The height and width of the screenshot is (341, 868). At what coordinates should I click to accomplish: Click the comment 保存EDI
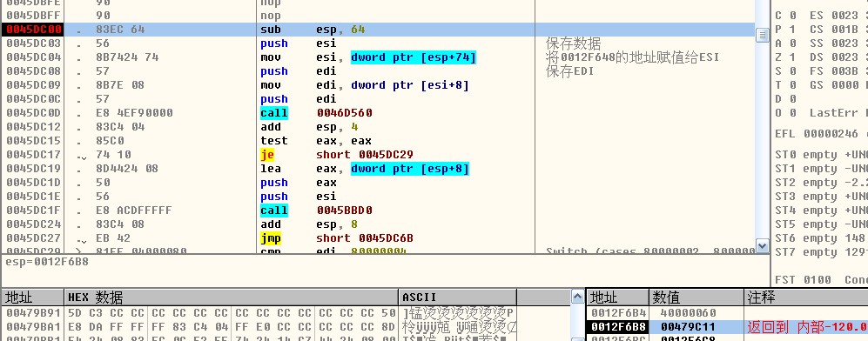[x=569, y=71]
